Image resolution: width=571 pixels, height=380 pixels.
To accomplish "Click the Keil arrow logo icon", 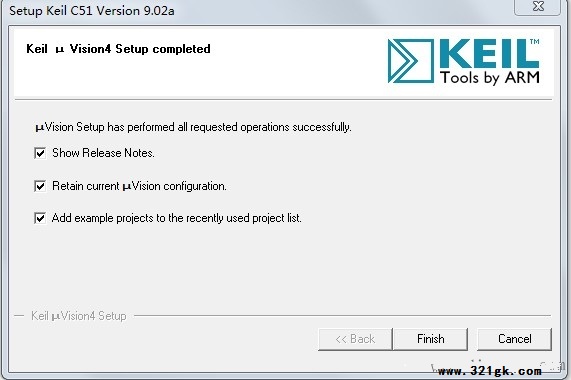I will (411, 61).
